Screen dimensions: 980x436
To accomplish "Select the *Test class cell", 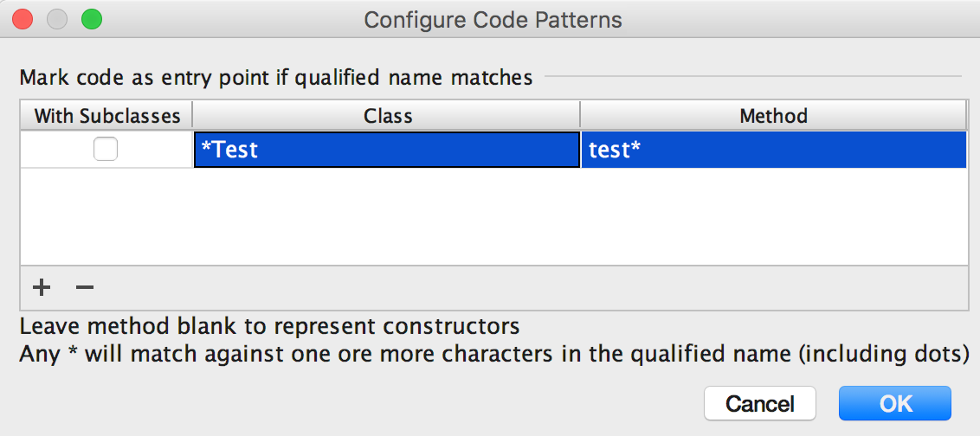I will 387,150.
